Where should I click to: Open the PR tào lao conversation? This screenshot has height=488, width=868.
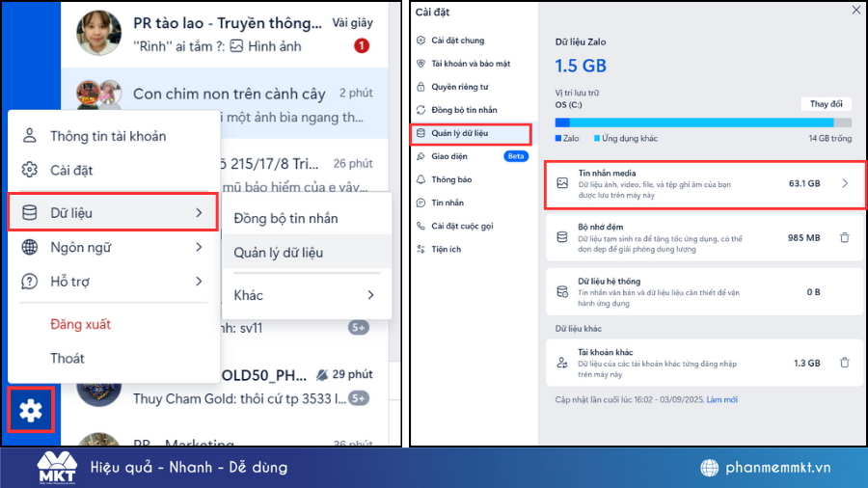pyautogui.click(x=224, y=33)
